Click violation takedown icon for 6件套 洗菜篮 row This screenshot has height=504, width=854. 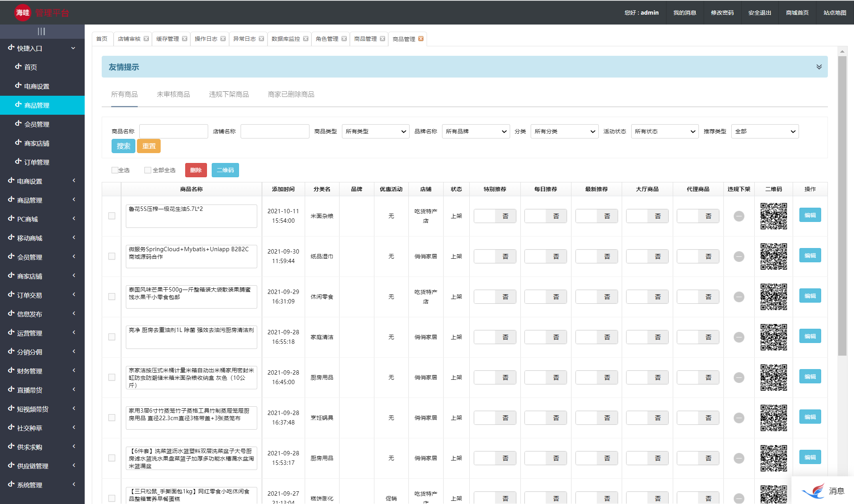(739, 458)
